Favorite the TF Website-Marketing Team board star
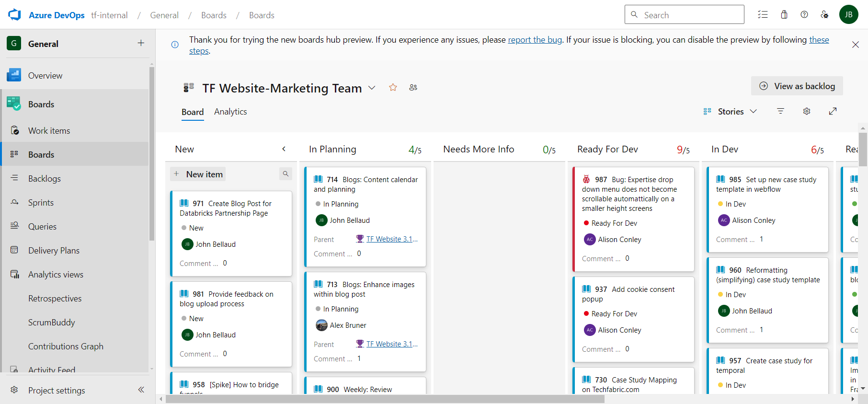 click(x=393, y=87)
